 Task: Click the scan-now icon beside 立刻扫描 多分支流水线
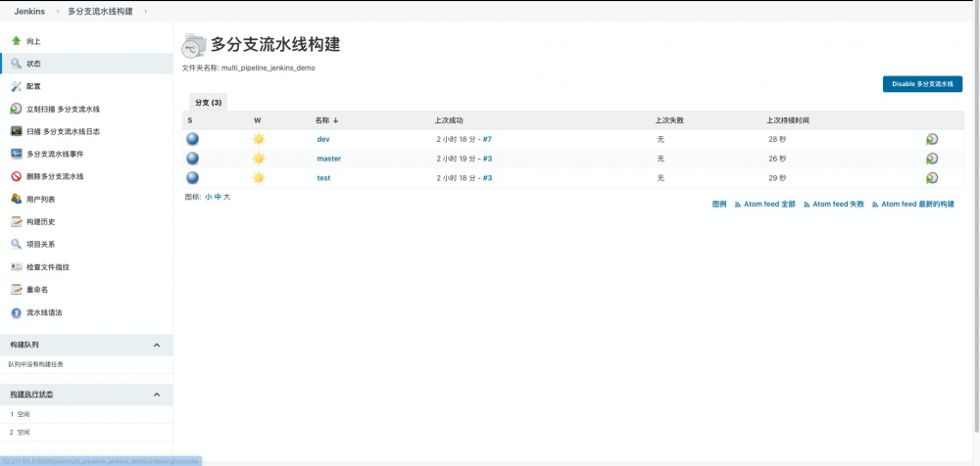[17, 109]
